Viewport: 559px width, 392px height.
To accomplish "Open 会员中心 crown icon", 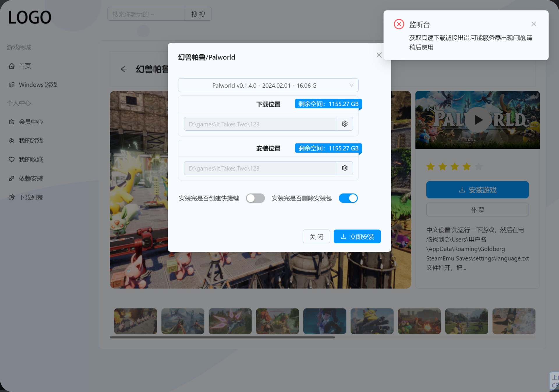I will click(12, 122).
